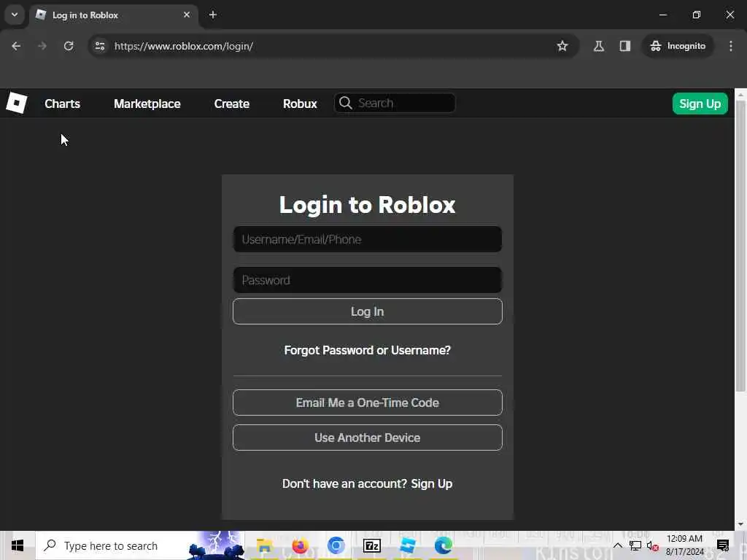Launch Microsoft Edge from taskbar
This screenshot has height=560, width=747.
pos(443,545)
